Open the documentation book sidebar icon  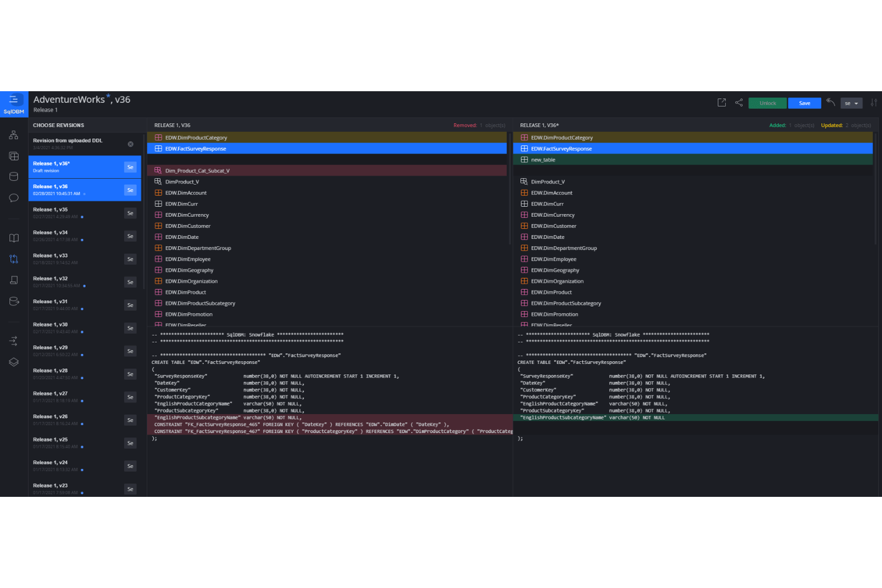tap(14, 238)
